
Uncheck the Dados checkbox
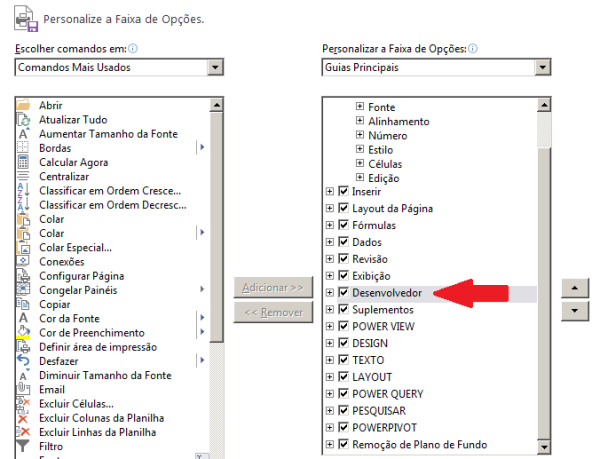tap(344, 242)
